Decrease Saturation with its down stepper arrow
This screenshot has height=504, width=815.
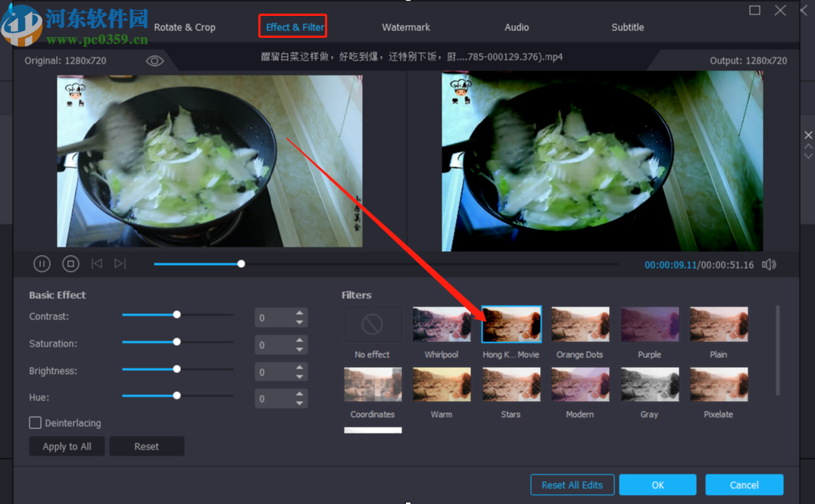[301, 348]
